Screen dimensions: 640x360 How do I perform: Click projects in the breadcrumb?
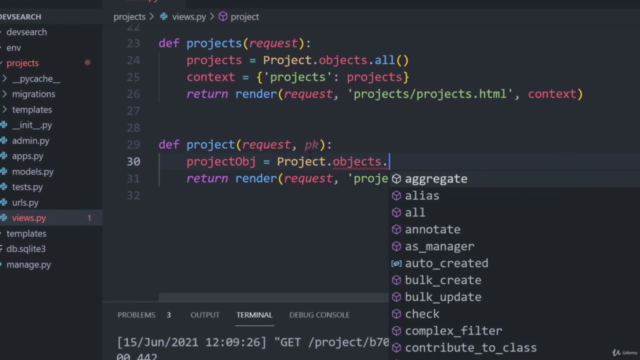[x=129, y=17]
